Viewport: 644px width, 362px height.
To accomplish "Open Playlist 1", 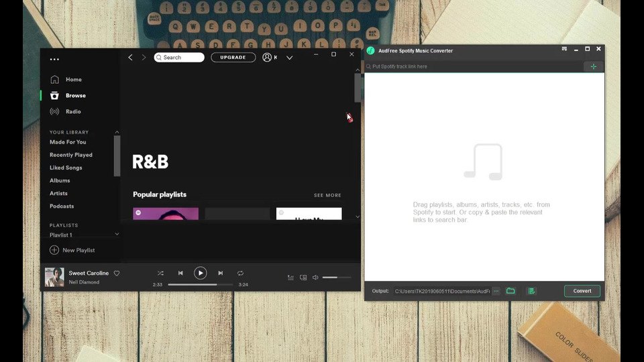I will [x=61, y=235].
